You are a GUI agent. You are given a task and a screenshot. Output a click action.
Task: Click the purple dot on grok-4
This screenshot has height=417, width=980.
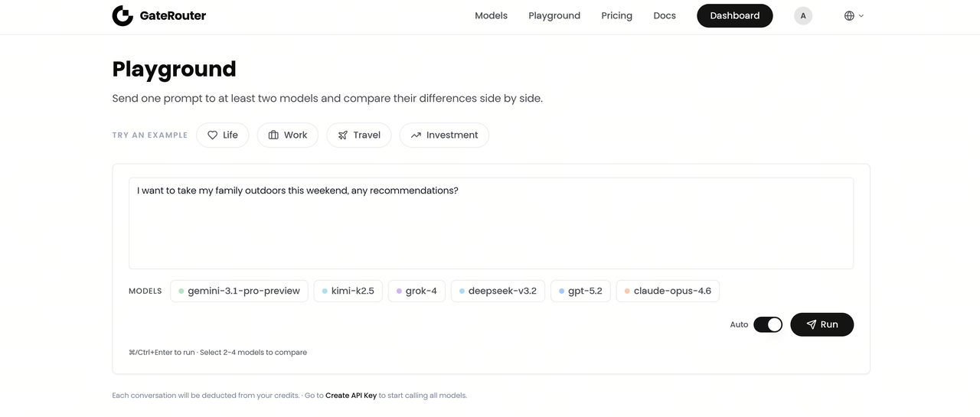point(400,292)
